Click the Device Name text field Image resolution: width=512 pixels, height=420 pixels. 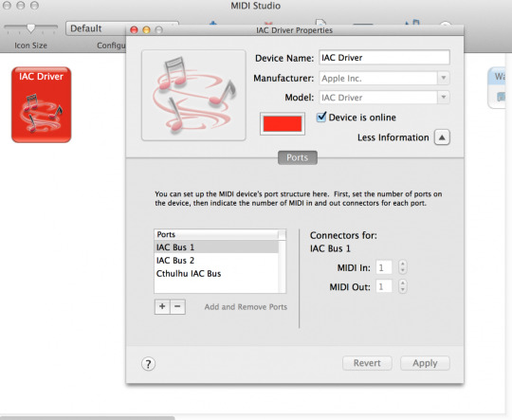(384, 58)
